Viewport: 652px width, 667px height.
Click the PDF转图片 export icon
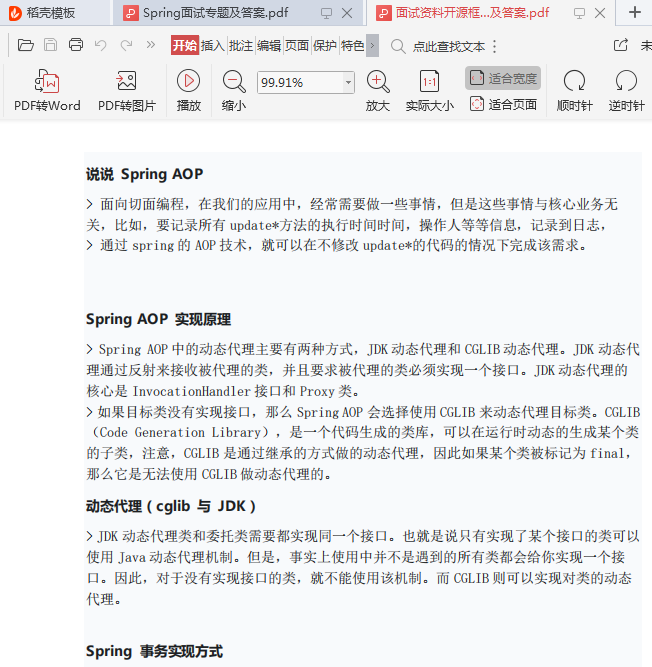click(126, 83)
